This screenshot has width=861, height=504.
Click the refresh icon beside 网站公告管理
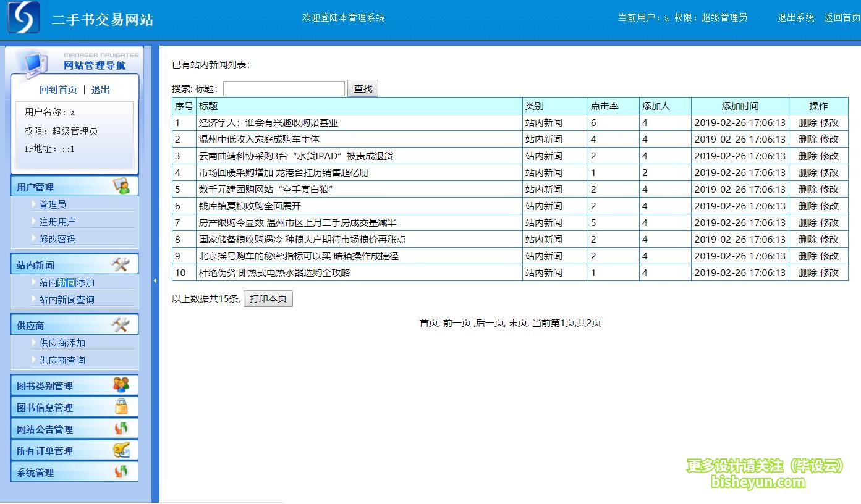121,428
